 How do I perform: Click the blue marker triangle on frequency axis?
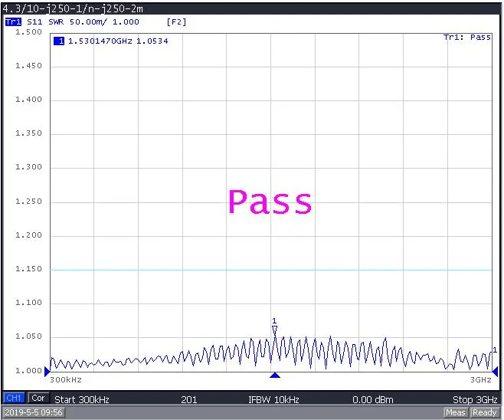(x=275, y=375)
